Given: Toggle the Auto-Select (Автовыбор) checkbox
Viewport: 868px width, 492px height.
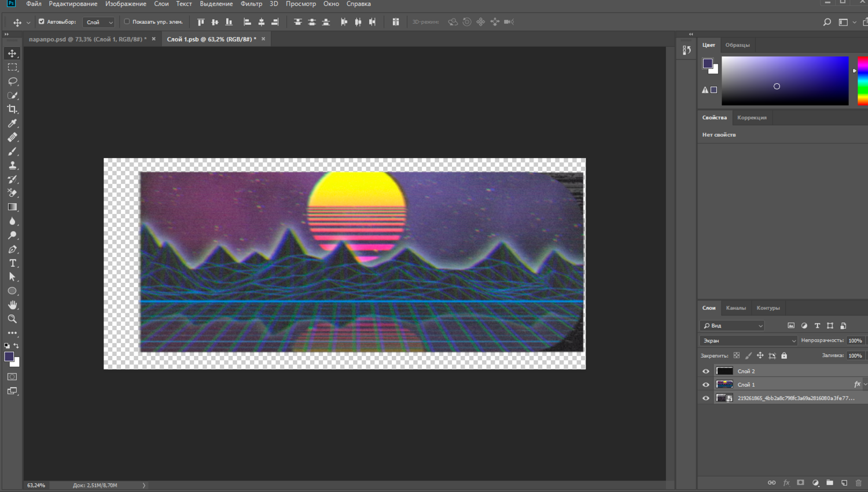Looking at the screenshot, I should (x=42, y=22).
